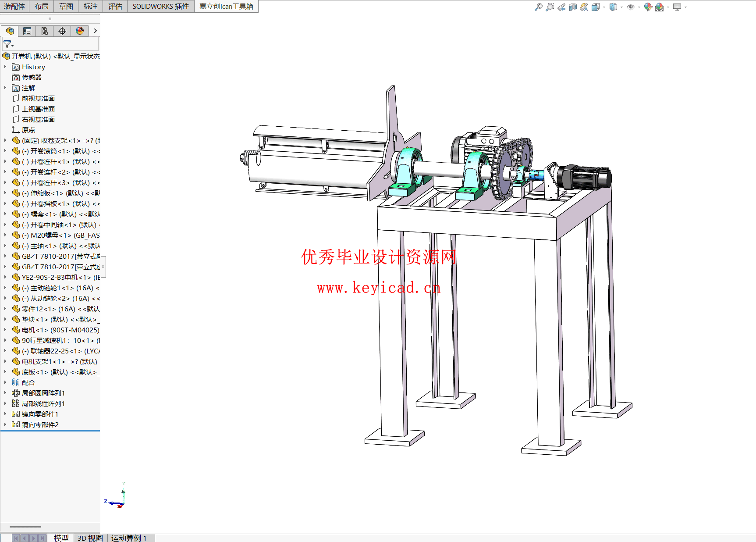Select the M20螺母<1> component
The height and width of the screenshot is (542, 756).
56,235
